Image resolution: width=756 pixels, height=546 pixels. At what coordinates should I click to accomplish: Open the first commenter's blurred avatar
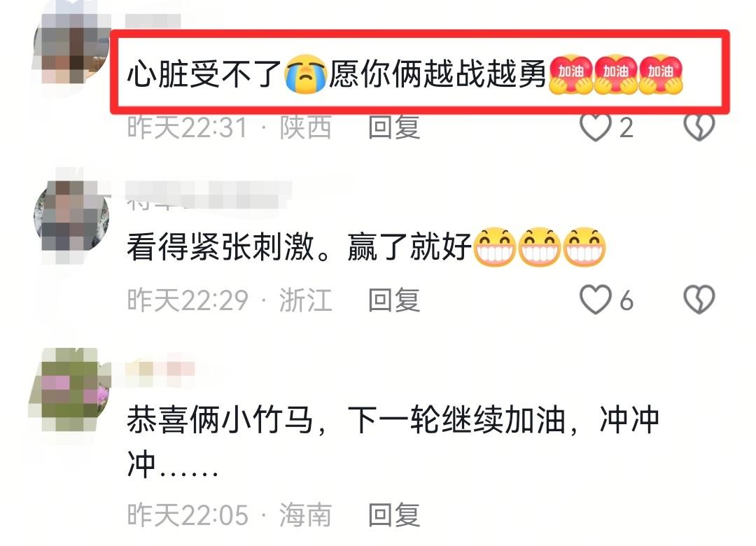point(71,48)
